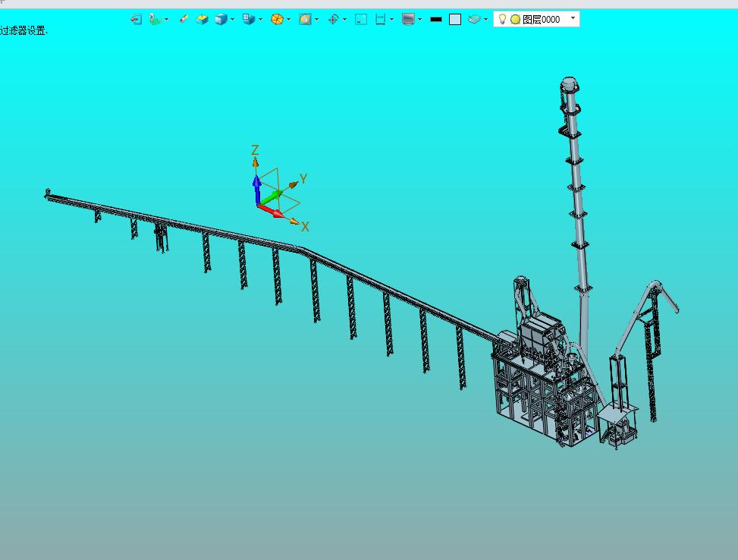Click the square window fit icon
738x560 pixels.
click(361, 19)
